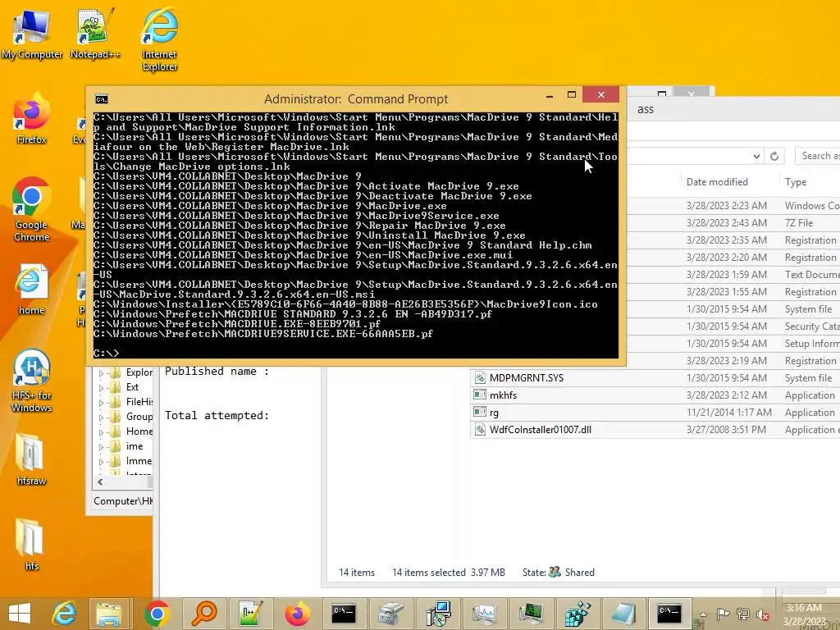Image resolution: width=840 pixels, height=630 pixels.
Task: Open the disk drive tool taskbar icon
Action: tap(390, 614)
